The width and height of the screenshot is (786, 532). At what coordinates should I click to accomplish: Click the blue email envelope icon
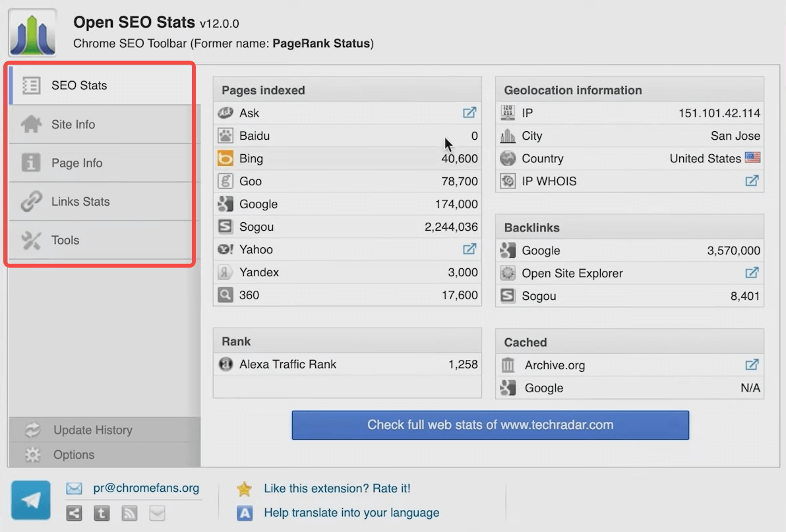pos(75,488)
